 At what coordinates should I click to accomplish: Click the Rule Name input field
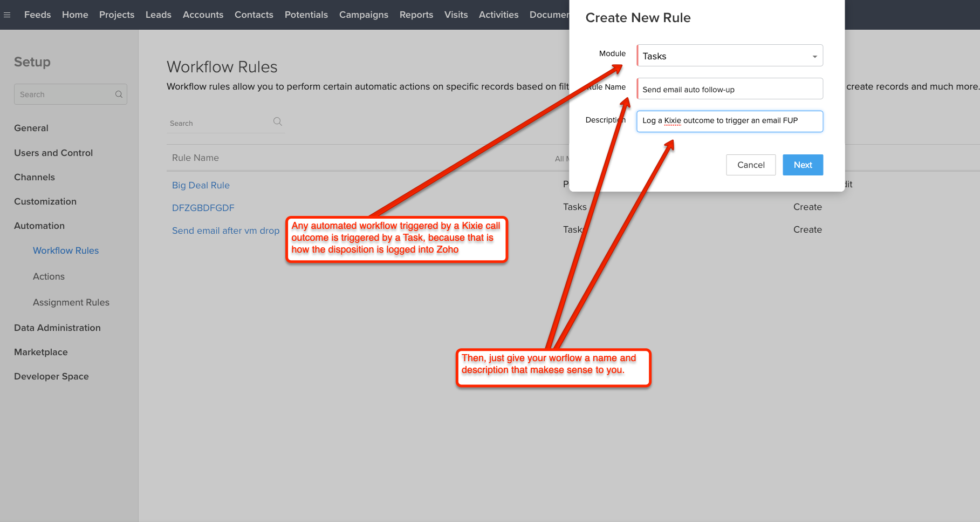(x=730, y=89)
